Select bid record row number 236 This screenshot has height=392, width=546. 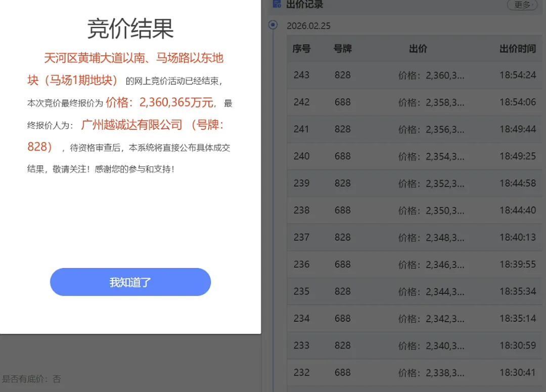(415, 265)
